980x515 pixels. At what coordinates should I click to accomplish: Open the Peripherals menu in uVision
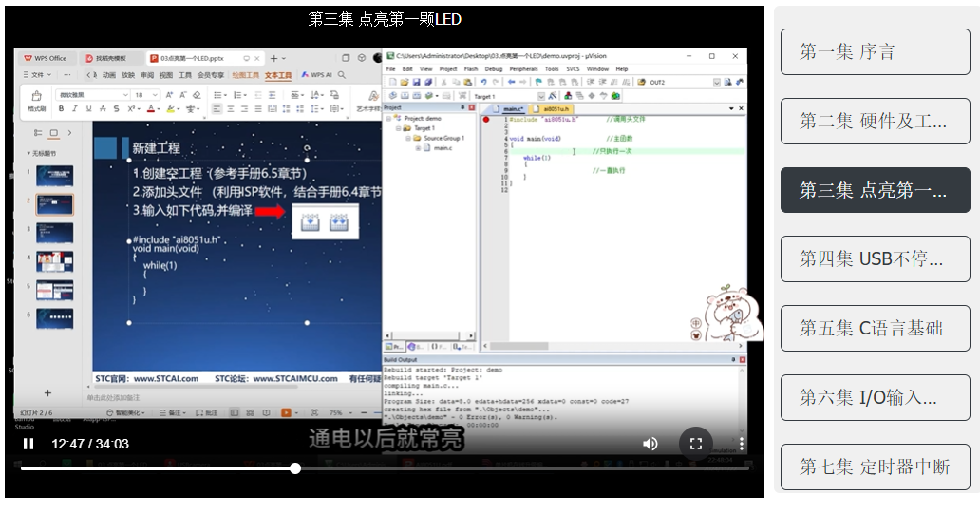pos(524,68)
